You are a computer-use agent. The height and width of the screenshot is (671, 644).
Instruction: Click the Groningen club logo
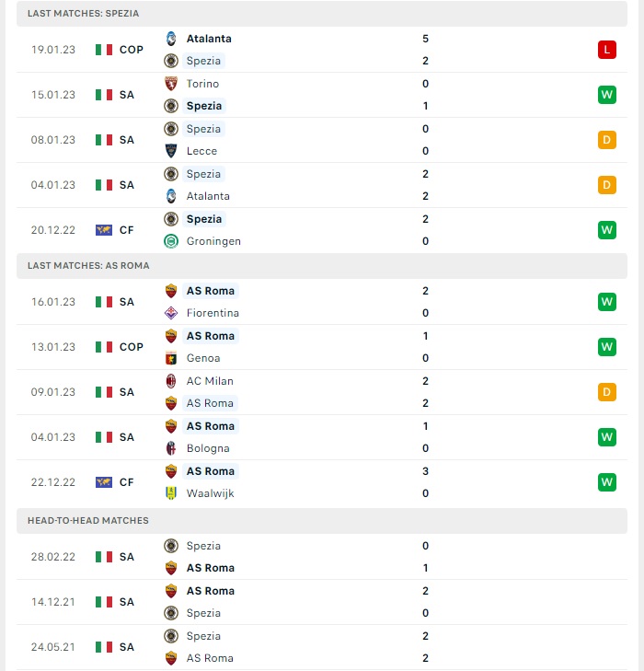coord(171,241)
